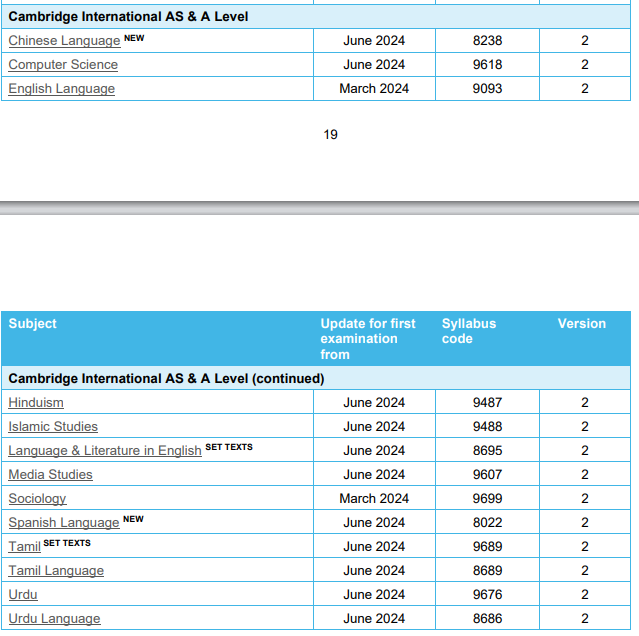
Task: Click syllabus code 9607 for Media Studies
Action: (487, 475)
